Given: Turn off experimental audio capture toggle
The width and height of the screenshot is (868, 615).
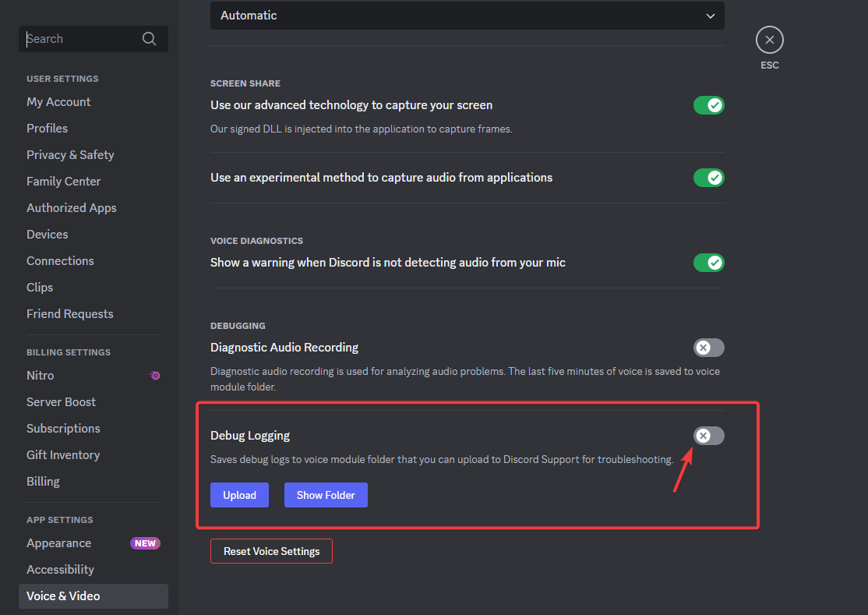Looking at the screenshot, I should coord(708,178).
